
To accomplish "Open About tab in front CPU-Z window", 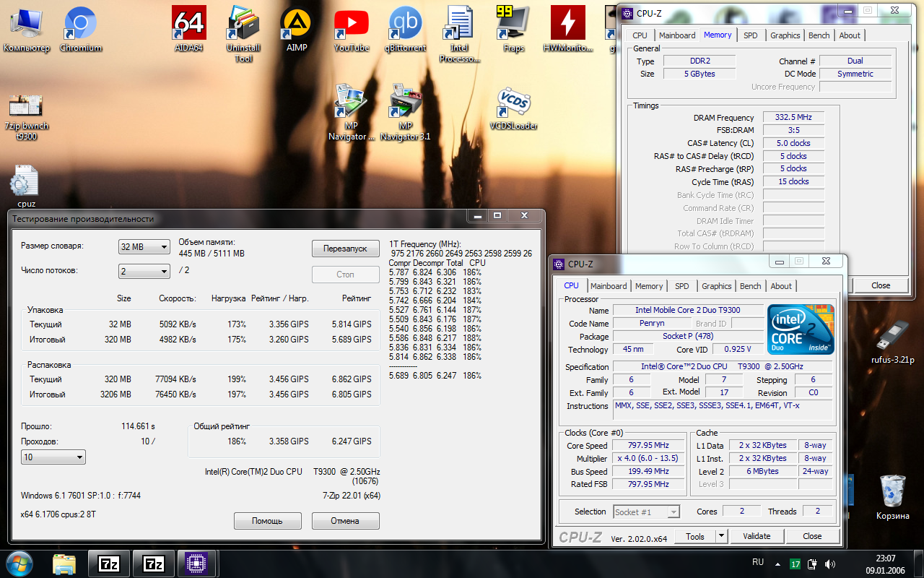I will 781,286.
